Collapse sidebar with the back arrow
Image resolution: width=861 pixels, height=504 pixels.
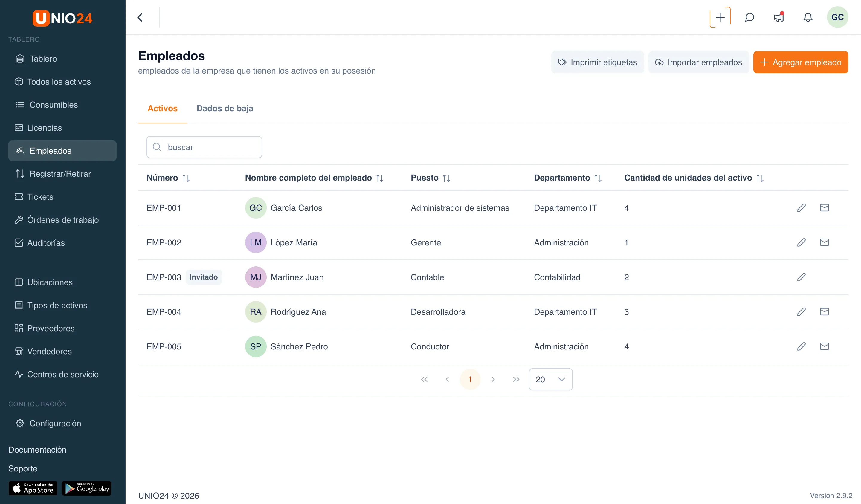pyautogui.click(x=140, y=17)
